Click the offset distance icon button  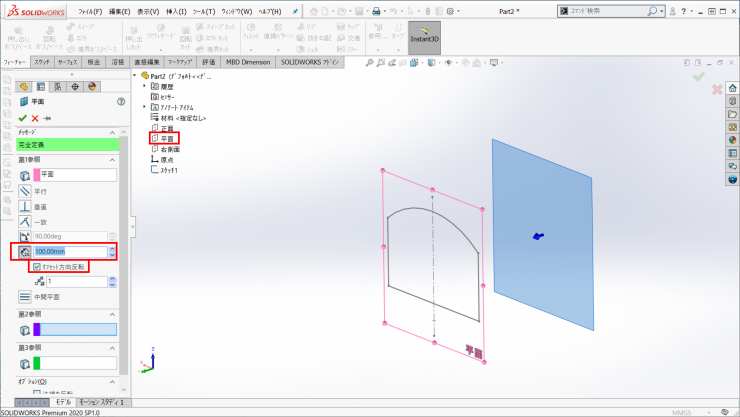pyautogui.click(x=25, y=252)
